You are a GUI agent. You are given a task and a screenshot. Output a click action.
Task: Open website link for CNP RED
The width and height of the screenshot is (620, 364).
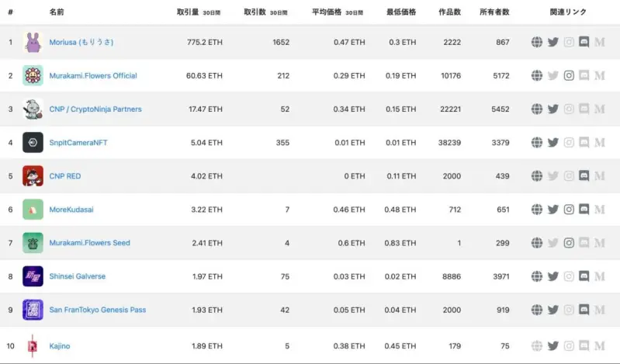[536, 175]
